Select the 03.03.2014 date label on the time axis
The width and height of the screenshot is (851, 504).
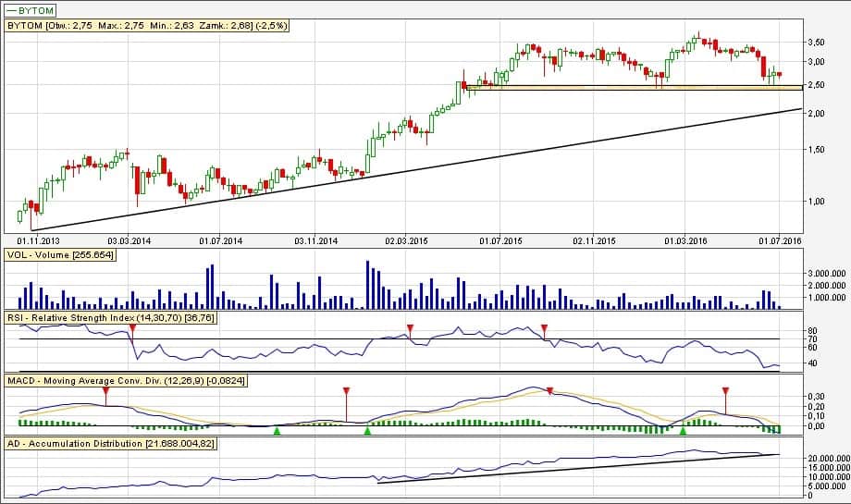click(129, 240)
